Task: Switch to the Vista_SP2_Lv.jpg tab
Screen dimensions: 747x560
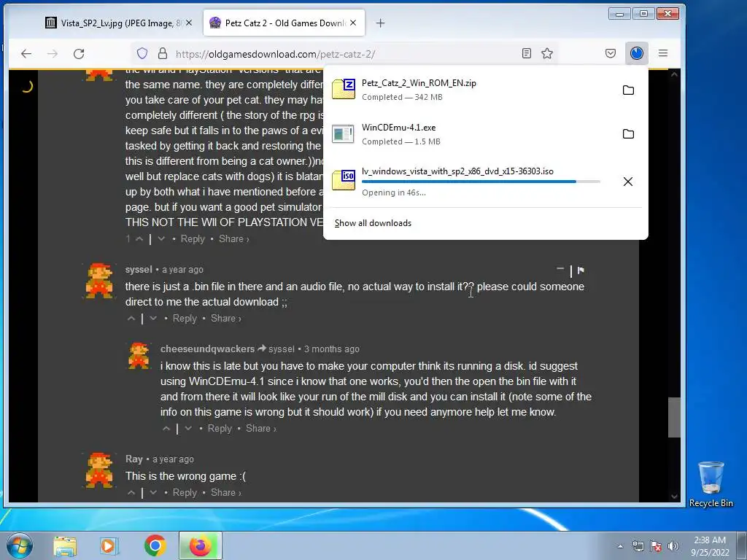Action: [x=120, y=23]
